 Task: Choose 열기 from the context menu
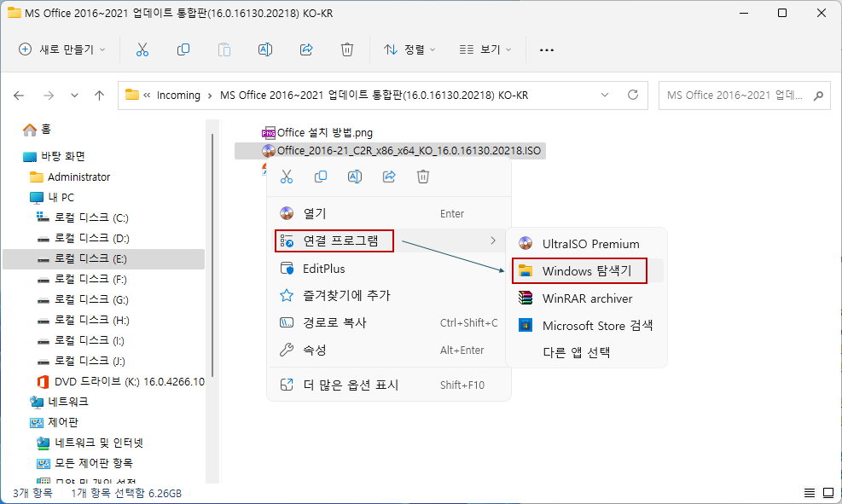coord(324,212)
